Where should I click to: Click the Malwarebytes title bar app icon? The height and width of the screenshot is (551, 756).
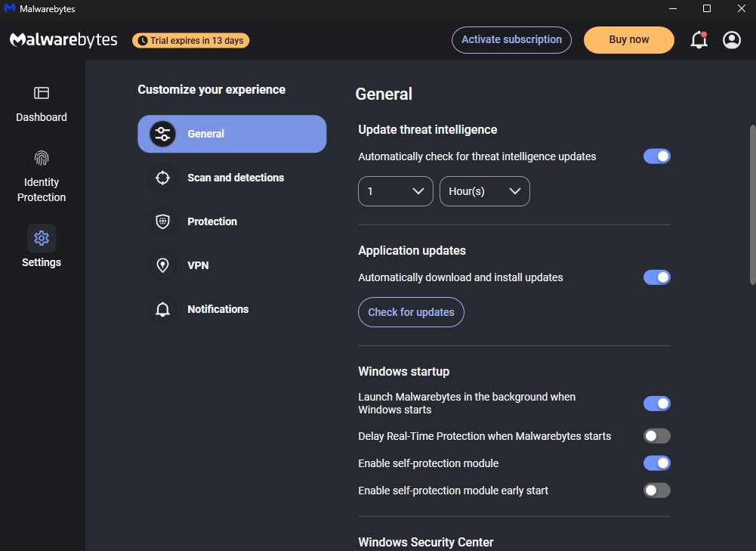[x=10, y=8]
